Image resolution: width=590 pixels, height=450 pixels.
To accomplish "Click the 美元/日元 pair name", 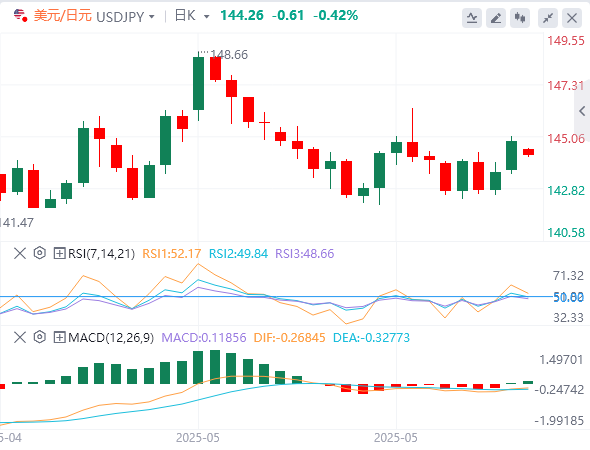I will coord(62,16).
